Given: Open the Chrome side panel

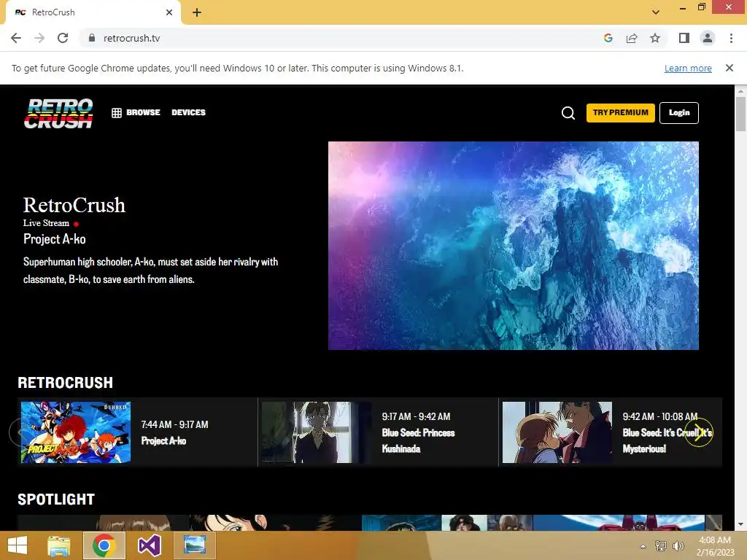Looking at the screenshot, I should pyautogui.click(x=684, y=38).
